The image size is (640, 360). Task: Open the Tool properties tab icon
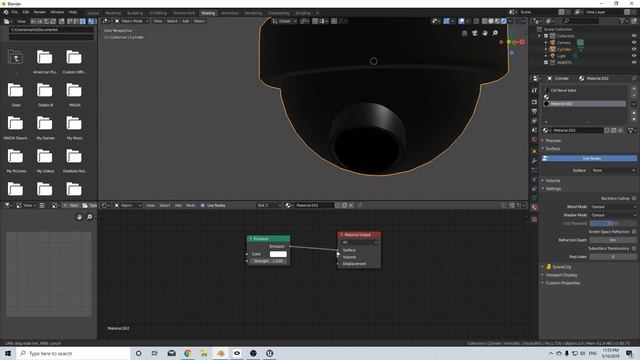pyautogui.click(x=534, y=90)
